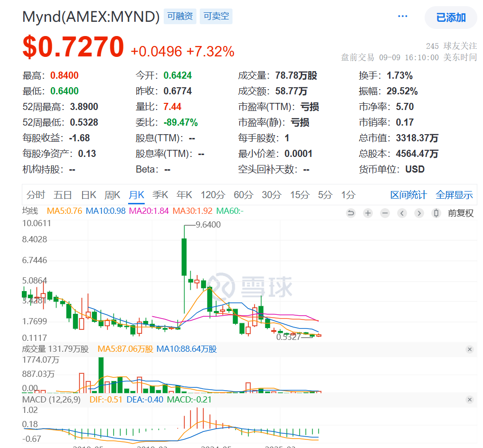Click the 可卖空 tag
Viewport: 483px width, 448px height.
click(x=216, y=16)
